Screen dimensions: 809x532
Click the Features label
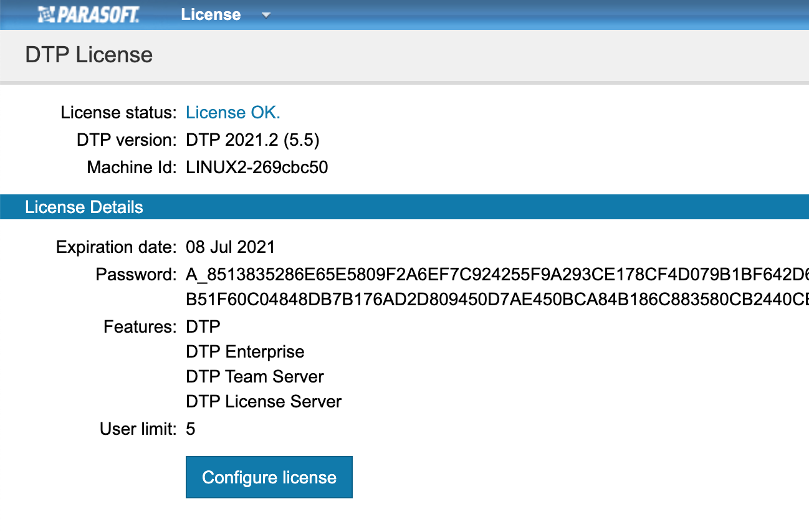140,327
